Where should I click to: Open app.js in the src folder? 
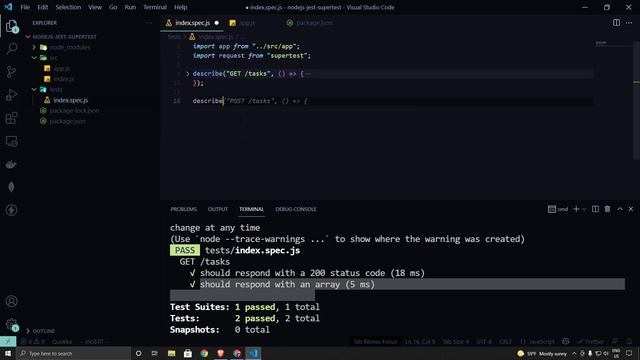[62, 69]
